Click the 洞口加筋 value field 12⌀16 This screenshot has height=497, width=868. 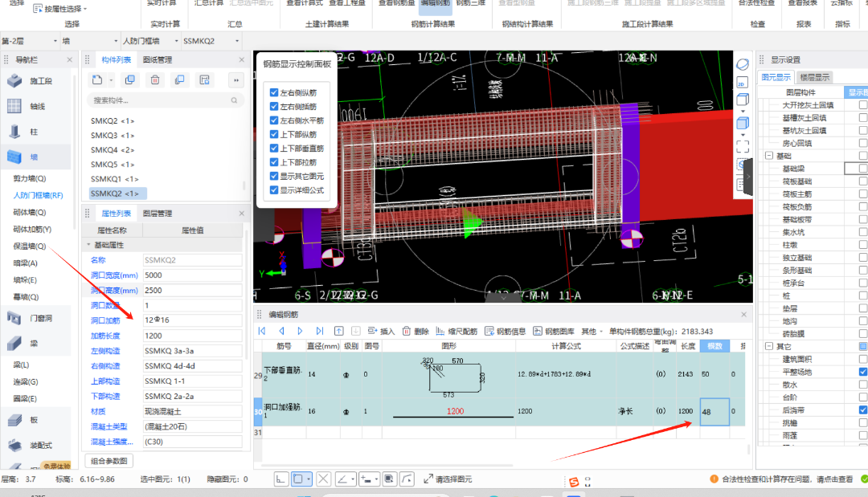click(x=192, y=320)
